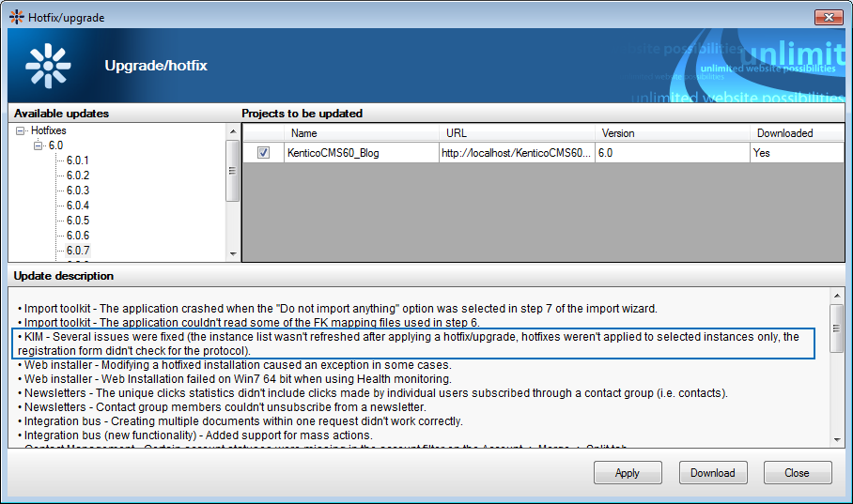Uncheck the KenticoCMS60_Blog project checkbox
The height and width of the screenshot is (504, 853).
(264, 152)
